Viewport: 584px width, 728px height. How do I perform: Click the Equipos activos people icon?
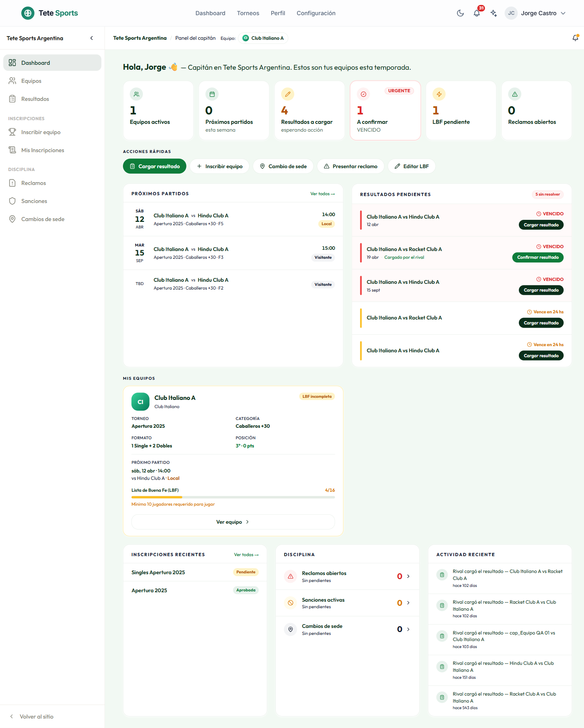[136, 94]
